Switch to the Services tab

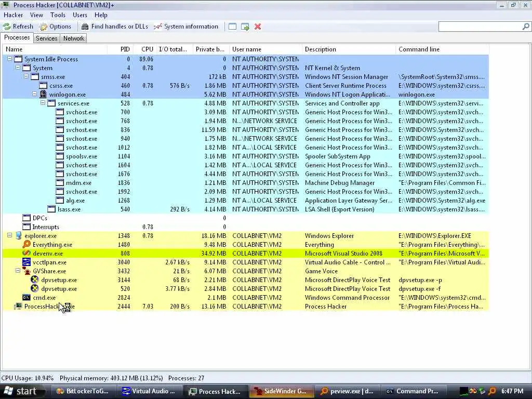[x=46, y=38]
